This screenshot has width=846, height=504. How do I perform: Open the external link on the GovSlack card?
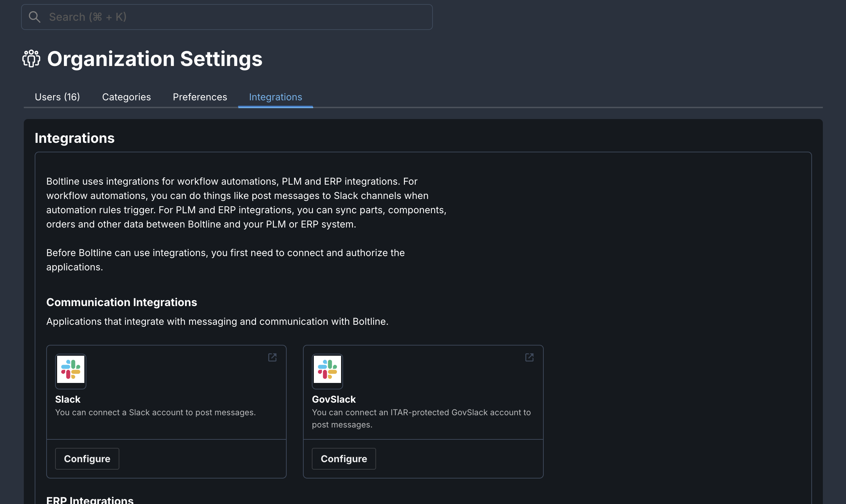tap(529, 357)
